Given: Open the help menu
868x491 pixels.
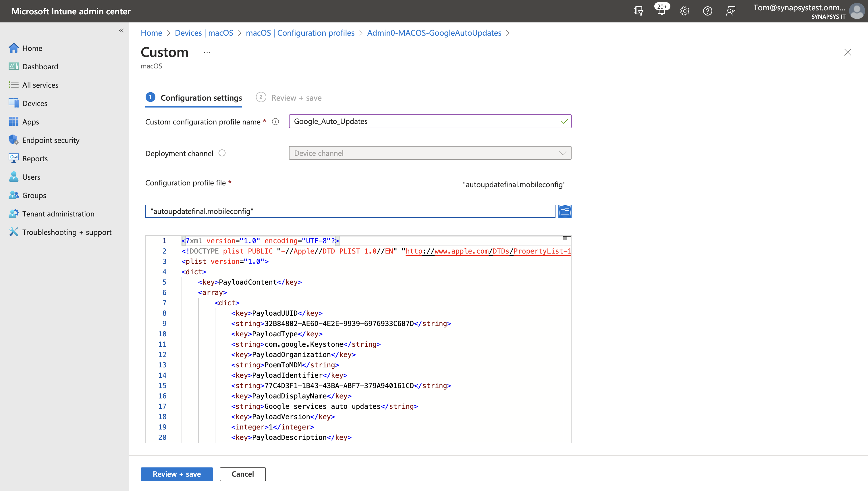Looking at the screenshot, I should (708, 11).
